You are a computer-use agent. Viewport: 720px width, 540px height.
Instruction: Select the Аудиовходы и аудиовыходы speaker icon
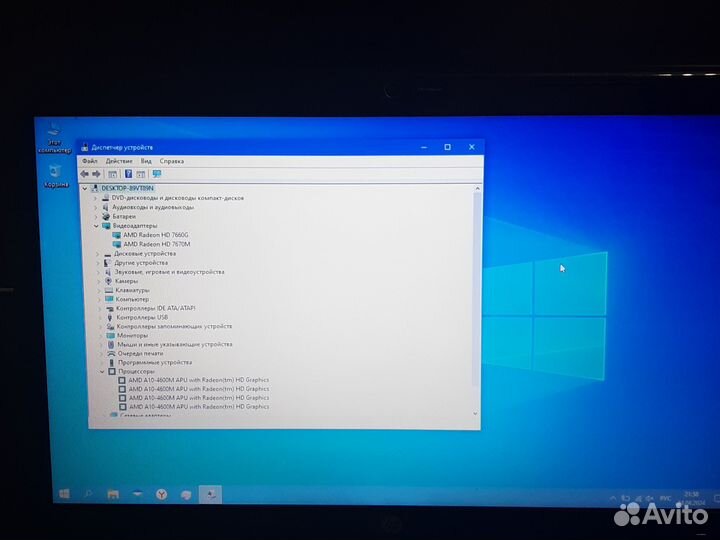(106, 207)
